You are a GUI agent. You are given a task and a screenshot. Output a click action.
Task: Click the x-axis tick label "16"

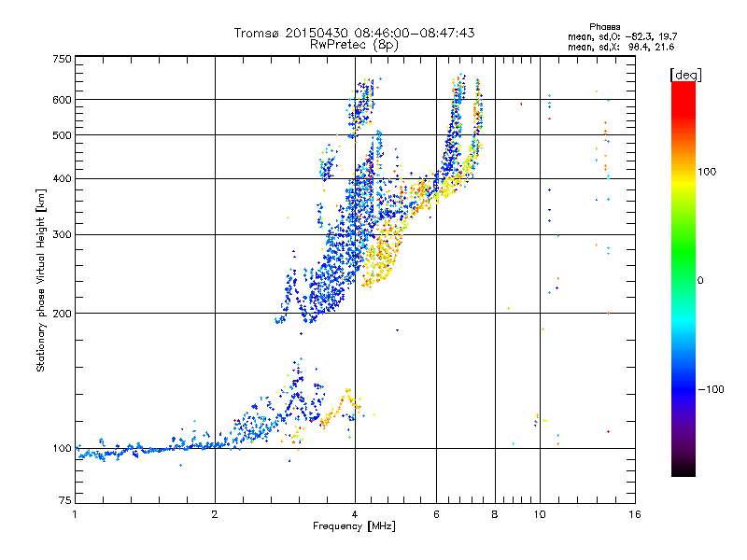coord(635,514)
